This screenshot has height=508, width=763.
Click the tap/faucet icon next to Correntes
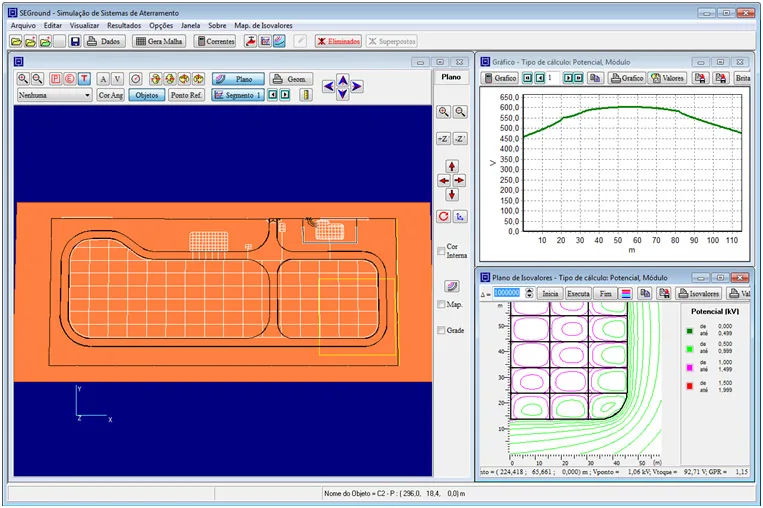coord(251,41)
